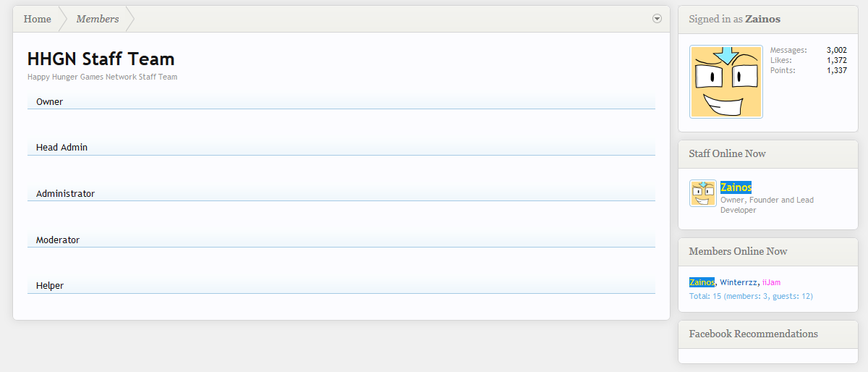Screen dimensions: 868x372
Task: Click the Moderator section heading
Action: (x=58, y=240)
